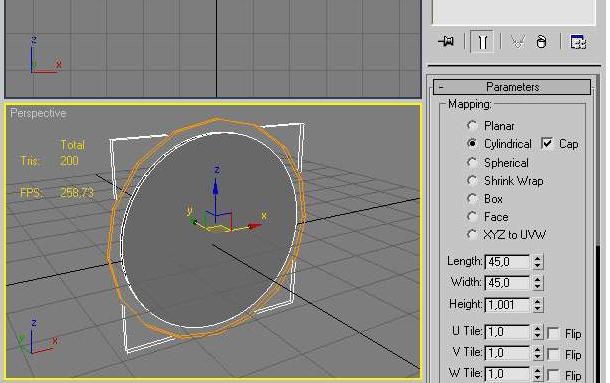Click the Height spinner arrows
Screen dimensions: 610x383
point(538,304)
